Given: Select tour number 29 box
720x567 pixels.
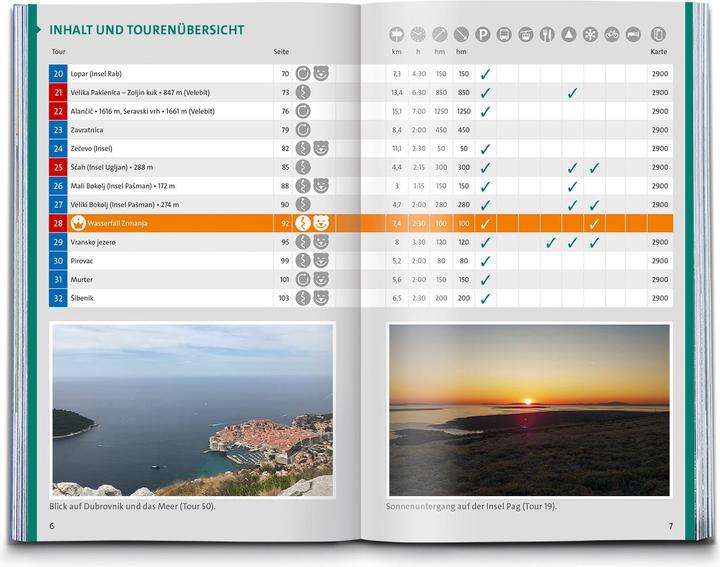Looking at the screenshot, I should tap(58, 242).
